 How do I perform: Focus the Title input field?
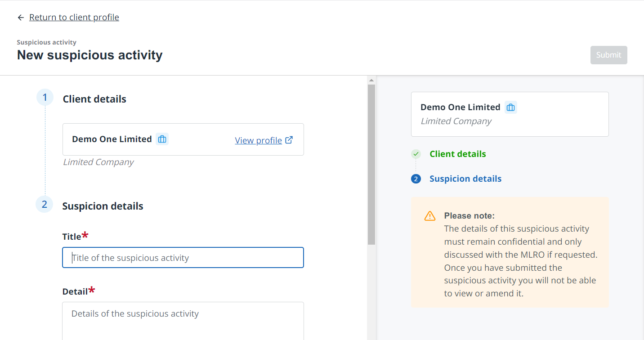[183, 258]
